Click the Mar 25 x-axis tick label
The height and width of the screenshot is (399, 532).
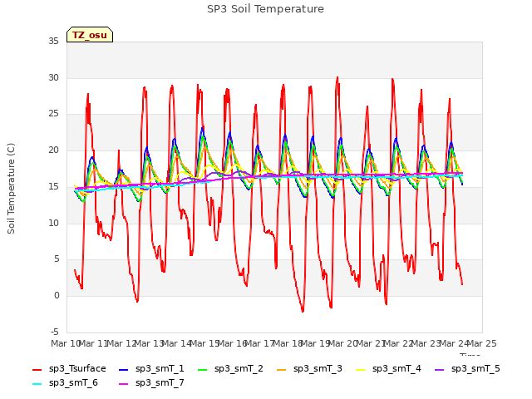482,343
